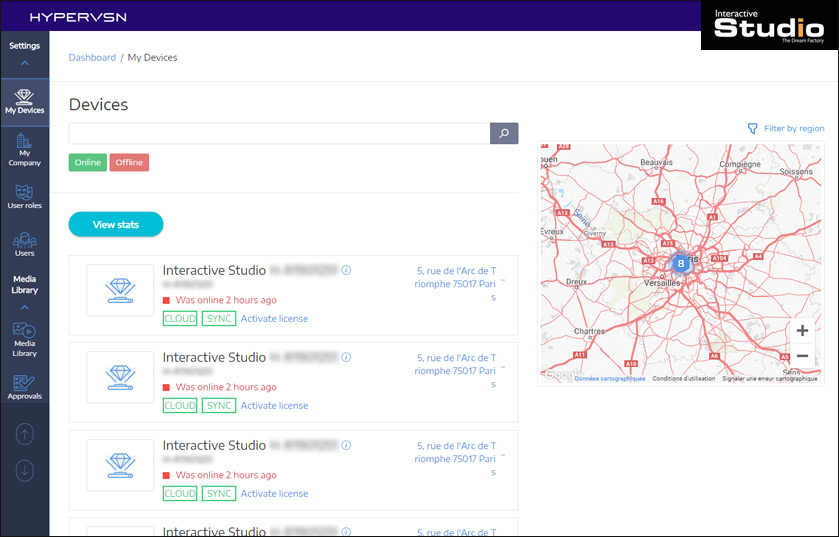Click the download arrow circle icon
839x537 pixels.
point(25,471)
